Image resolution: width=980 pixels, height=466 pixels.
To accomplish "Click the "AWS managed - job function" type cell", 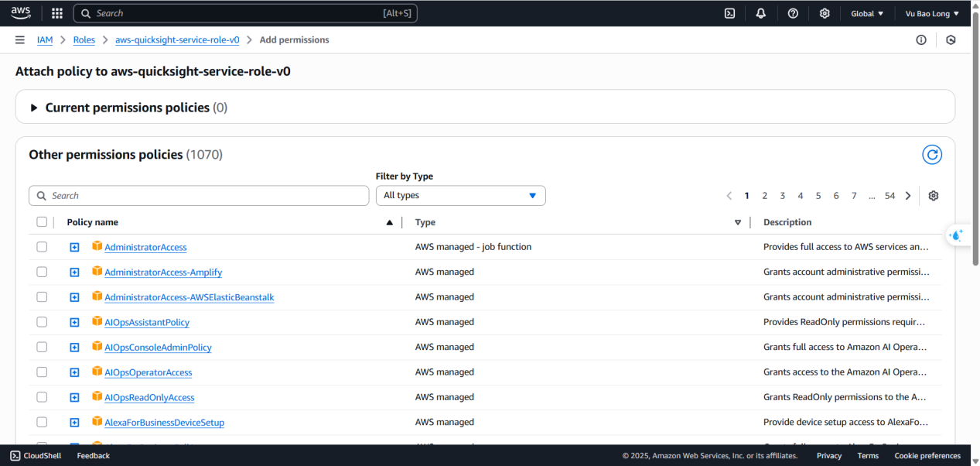I will coord(473,247).
